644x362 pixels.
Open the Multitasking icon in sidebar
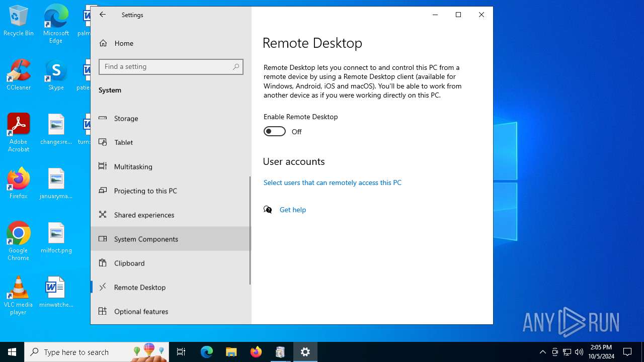(103, 166)
